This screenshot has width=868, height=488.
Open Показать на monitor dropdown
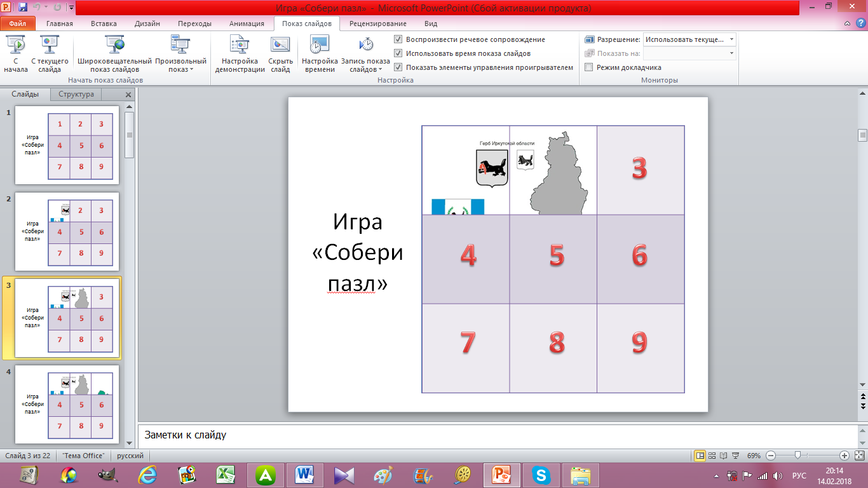click(x=689, y=53)
